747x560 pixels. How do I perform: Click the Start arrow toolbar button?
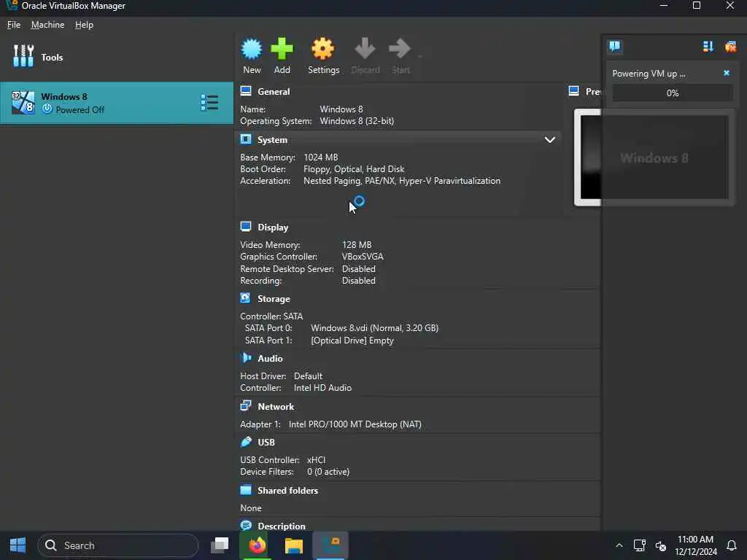click(400, 56)
